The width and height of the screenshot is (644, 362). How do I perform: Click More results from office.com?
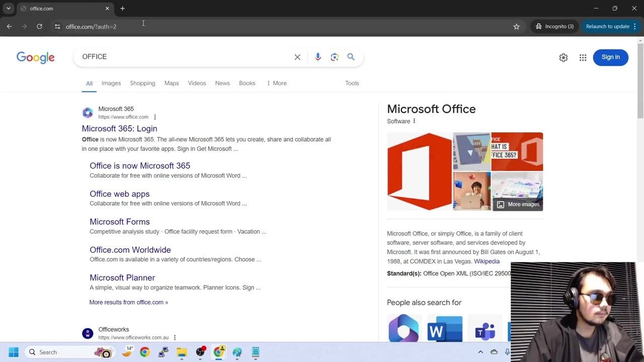pyautogui.click(x=128, y=302)
